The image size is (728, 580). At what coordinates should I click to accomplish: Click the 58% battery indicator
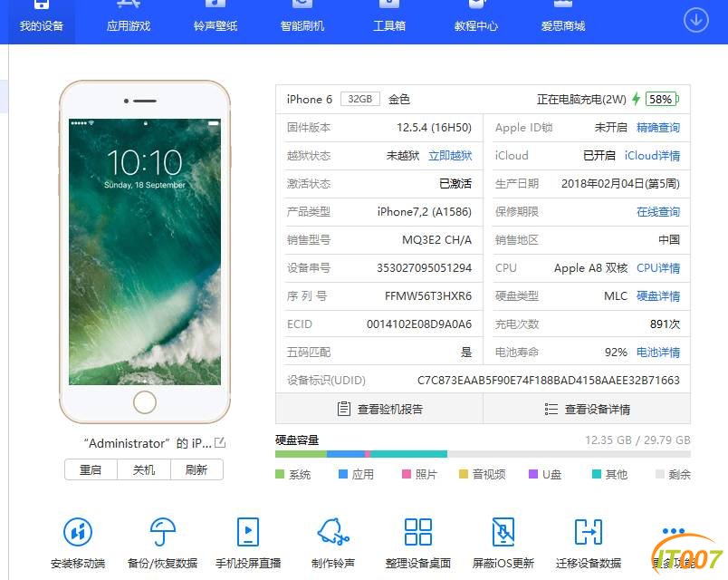pyautogui.click(x=662, y=99)
